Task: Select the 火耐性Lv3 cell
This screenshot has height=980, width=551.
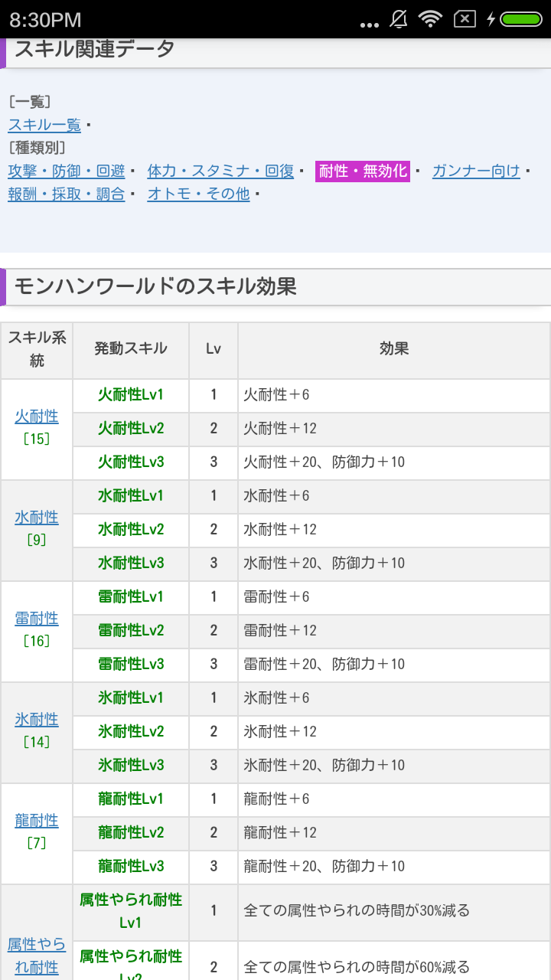Action: [x=131, y=462]
